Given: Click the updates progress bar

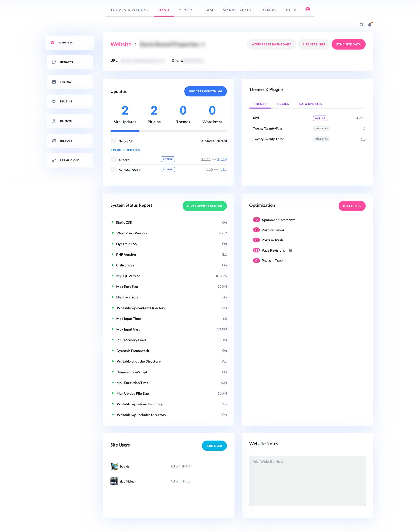Looking at the screenshot, I should (x=168, y=131).
